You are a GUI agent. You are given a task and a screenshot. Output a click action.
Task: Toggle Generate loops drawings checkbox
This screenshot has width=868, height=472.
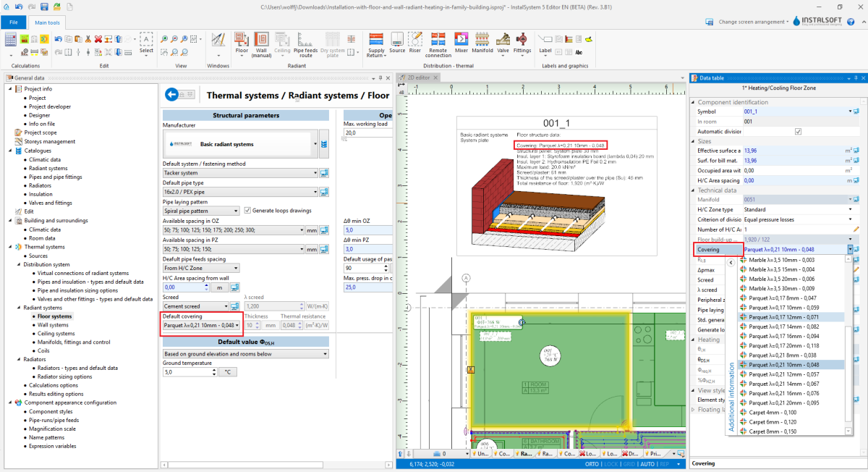[x=247, y=211]
